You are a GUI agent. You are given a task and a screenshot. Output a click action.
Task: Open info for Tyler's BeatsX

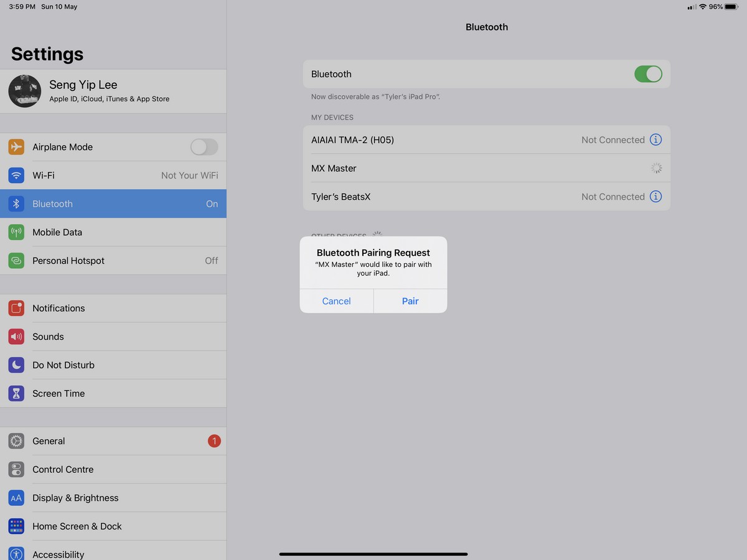tap(655, 197)
